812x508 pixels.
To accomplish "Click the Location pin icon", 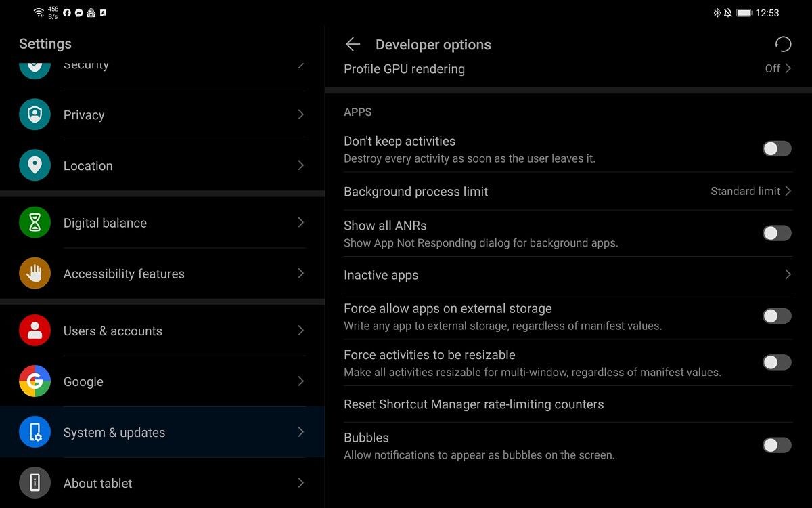I will point(35,165).
